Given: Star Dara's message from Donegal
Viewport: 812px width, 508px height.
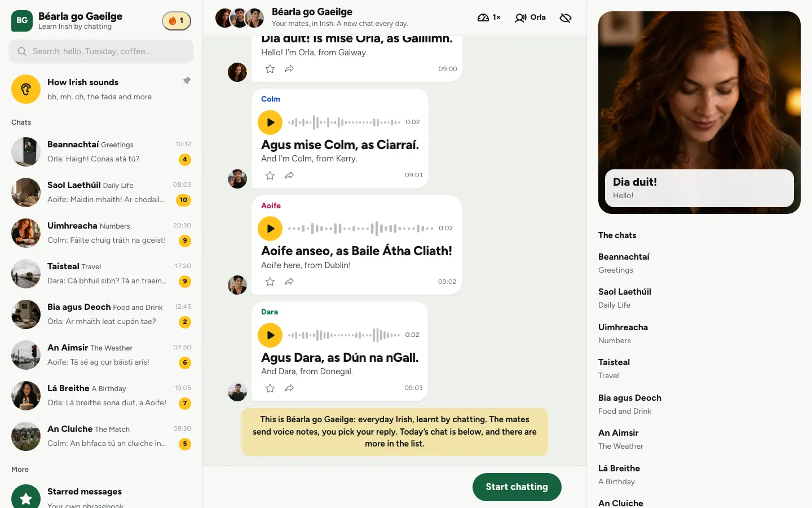Looking at the screenshot, I should (270, 388).
